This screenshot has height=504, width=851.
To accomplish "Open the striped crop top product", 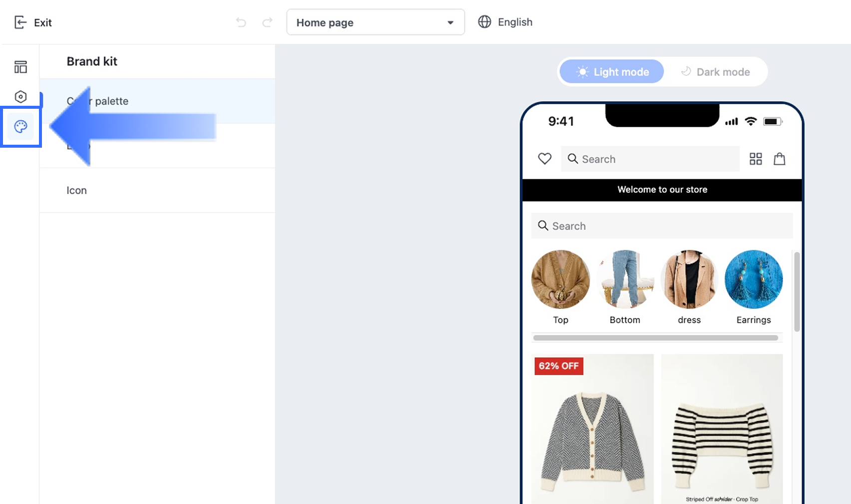I will 722,429.
